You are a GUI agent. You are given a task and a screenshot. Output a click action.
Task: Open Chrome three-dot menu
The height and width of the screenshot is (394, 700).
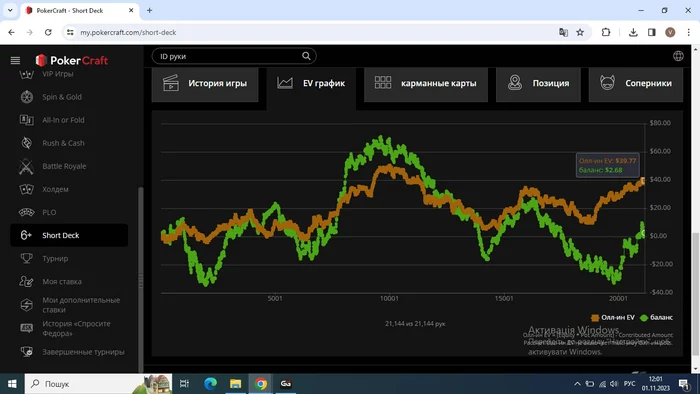tap(688, 32)
